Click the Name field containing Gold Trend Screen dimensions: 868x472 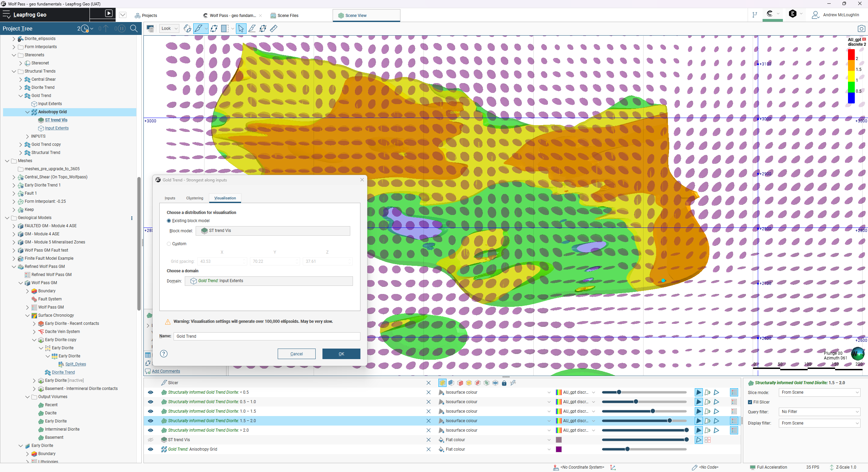[267, 336]
